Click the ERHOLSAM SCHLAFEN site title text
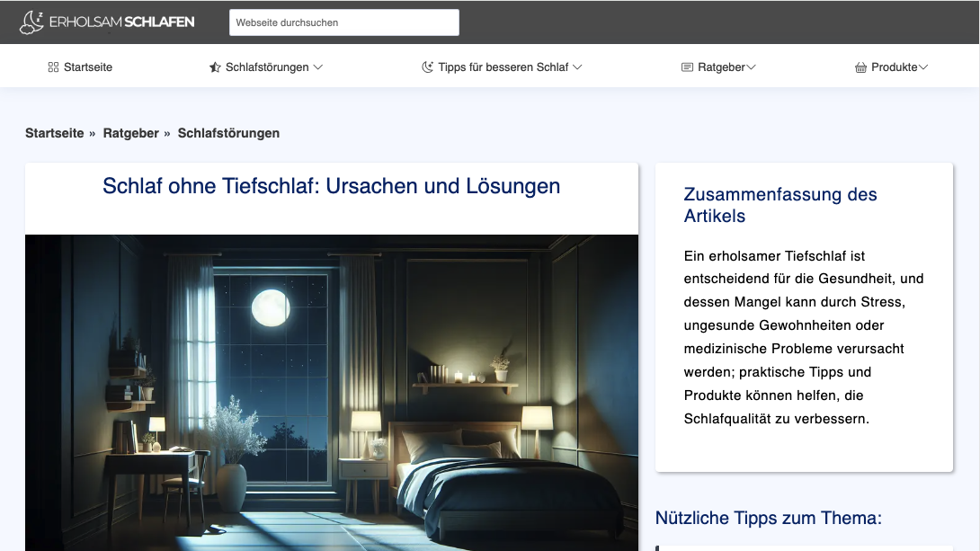The height and width of the screenshot is (551, 980). click(121, 22)
